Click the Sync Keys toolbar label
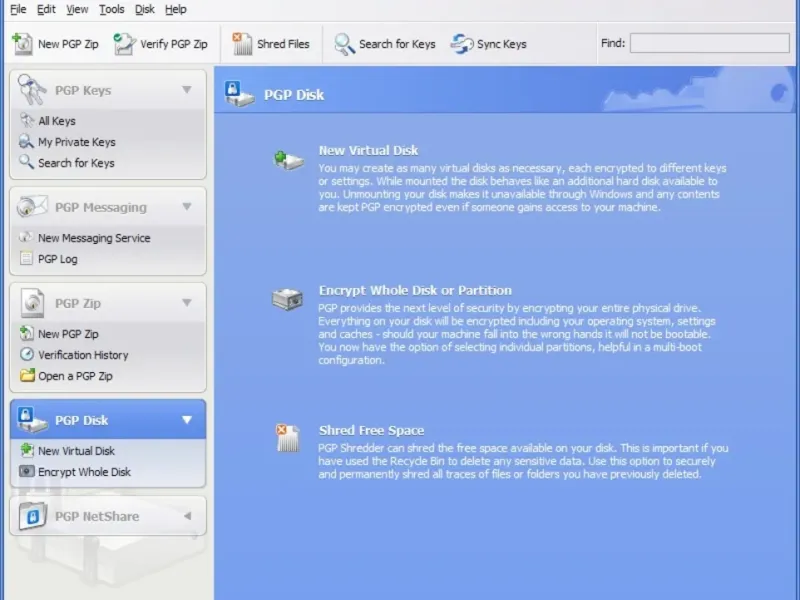This screenshot has width=800, height=600. point(502,44)
